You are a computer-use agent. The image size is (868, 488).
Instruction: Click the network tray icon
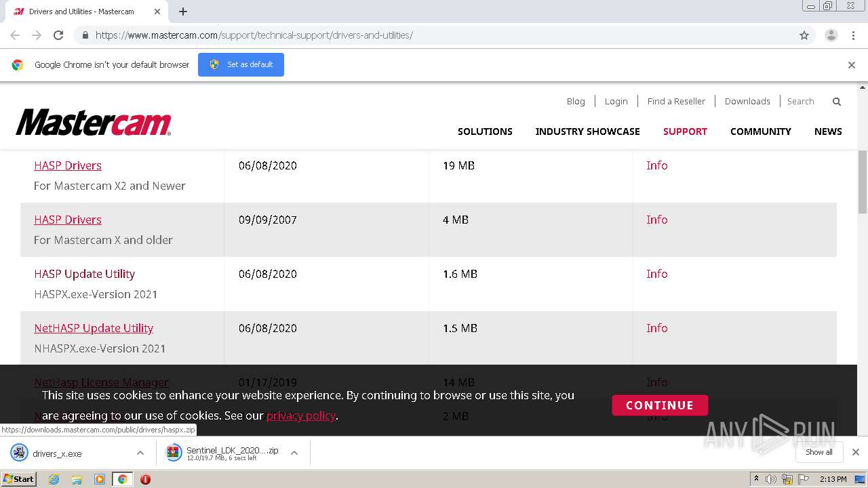pos(788,479)
